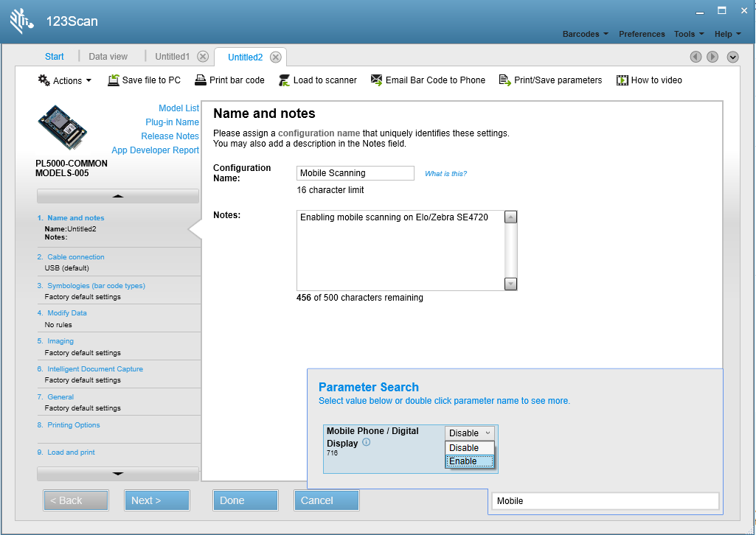Screen dimensions: 756x535
Task: Open the Plug-in Name link
Action: (172, 122)
